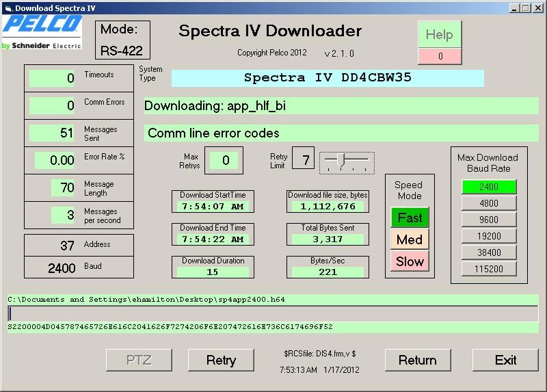This screenshot has width=547, height=392.
Task: Click the Comm Errors count value
Action: coord(53,105)
